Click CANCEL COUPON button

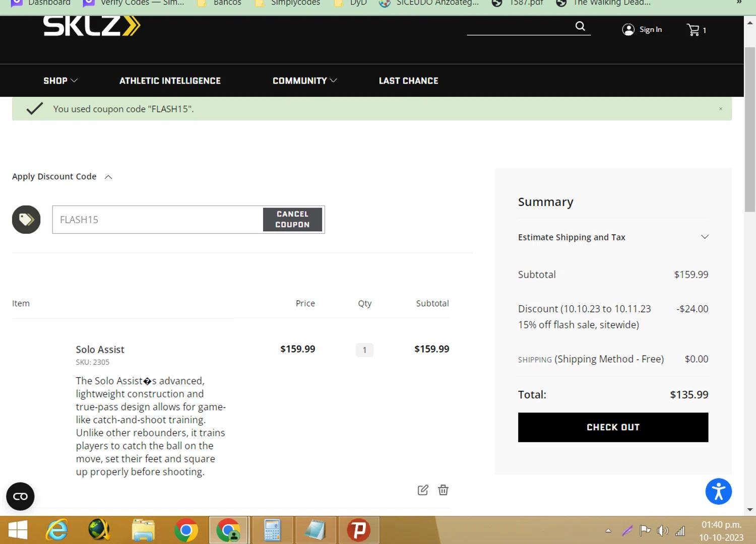[x=292, y=220]
